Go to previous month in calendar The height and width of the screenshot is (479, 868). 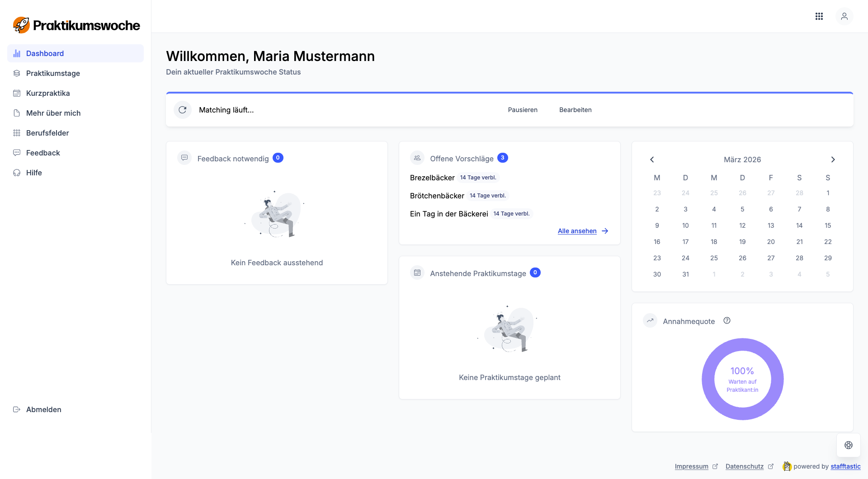[x=652, y=160]
